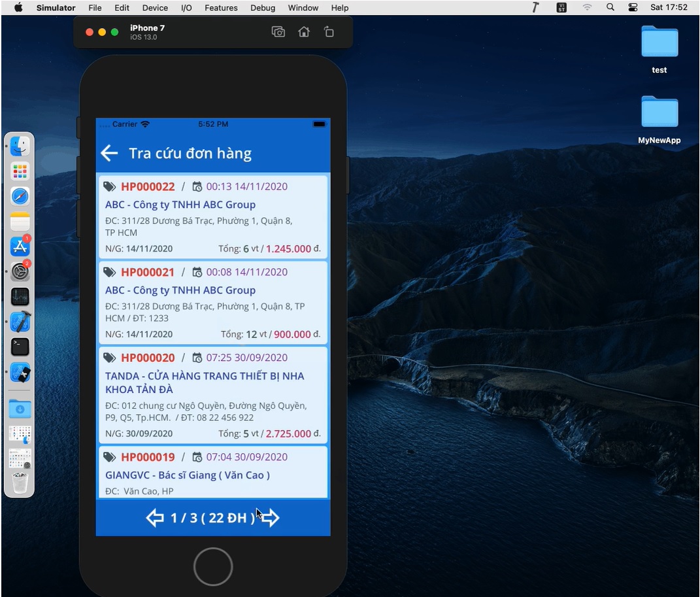Screen dimensions: 700x597
Task: Open Finder from the Dock
Action: coord(20,146)
